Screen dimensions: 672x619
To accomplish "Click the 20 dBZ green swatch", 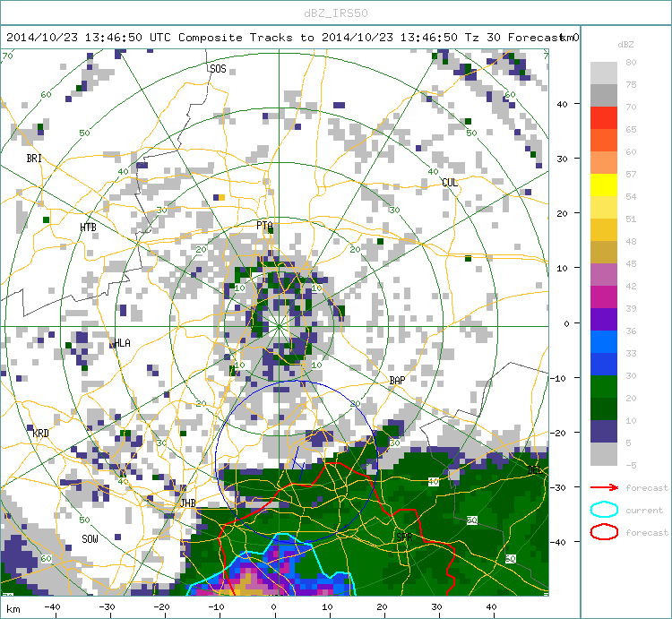I will tap(604, 386).
